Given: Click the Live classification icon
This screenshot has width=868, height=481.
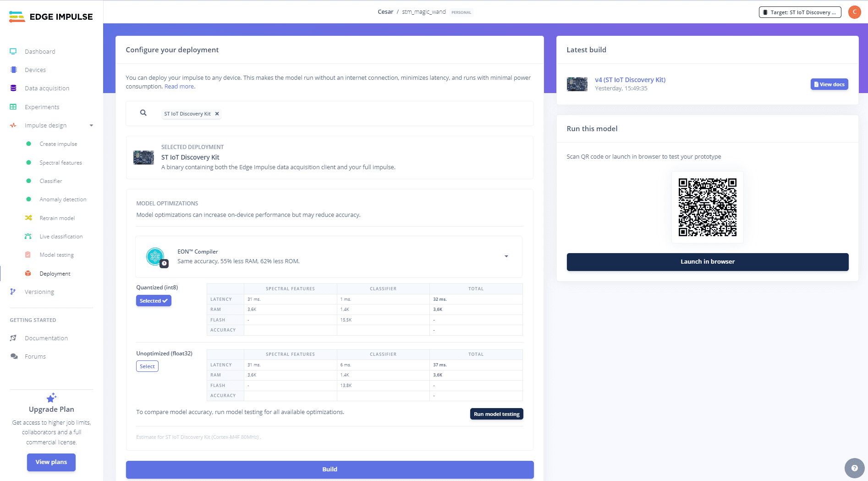Looking at the screenshot, I should 28,236.
